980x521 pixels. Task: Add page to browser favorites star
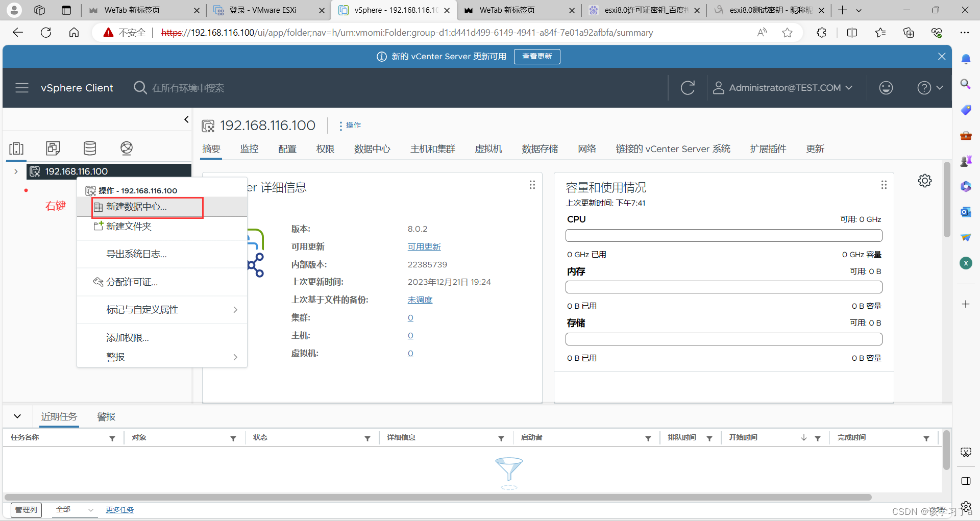click(787, 33)
